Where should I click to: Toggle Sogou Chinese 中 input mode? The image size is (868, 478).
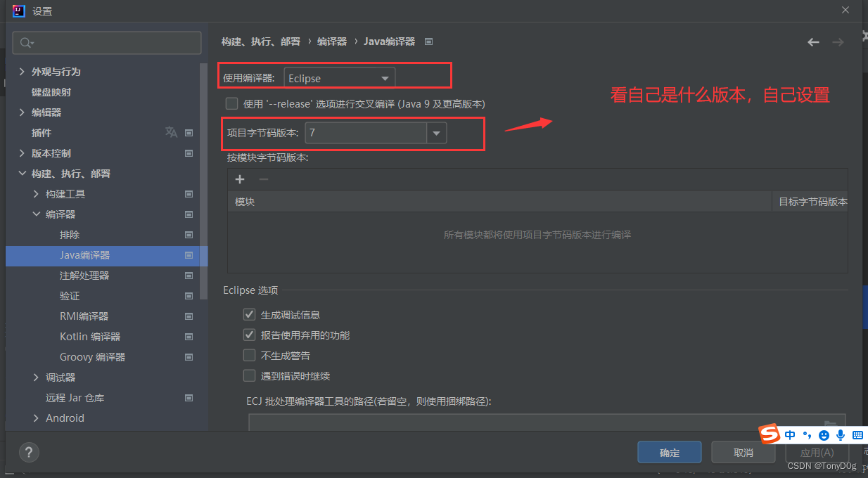point(790,434)
